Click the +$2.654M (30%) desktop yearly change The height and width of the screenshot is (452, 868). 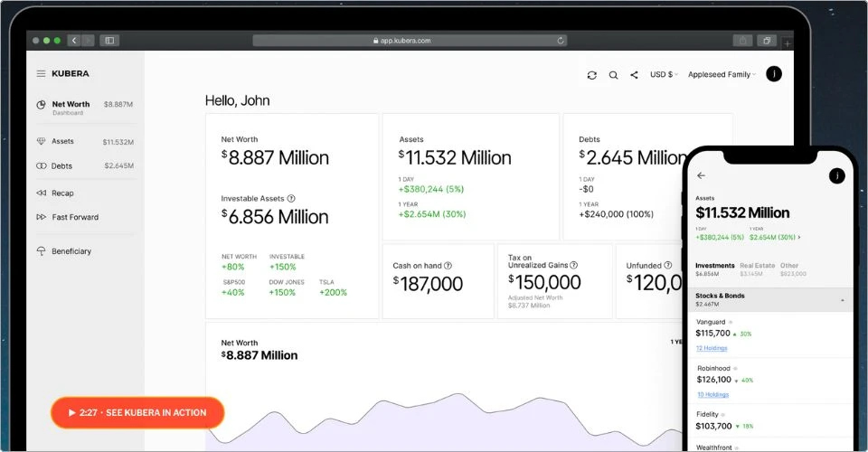(x=432, y=214)
